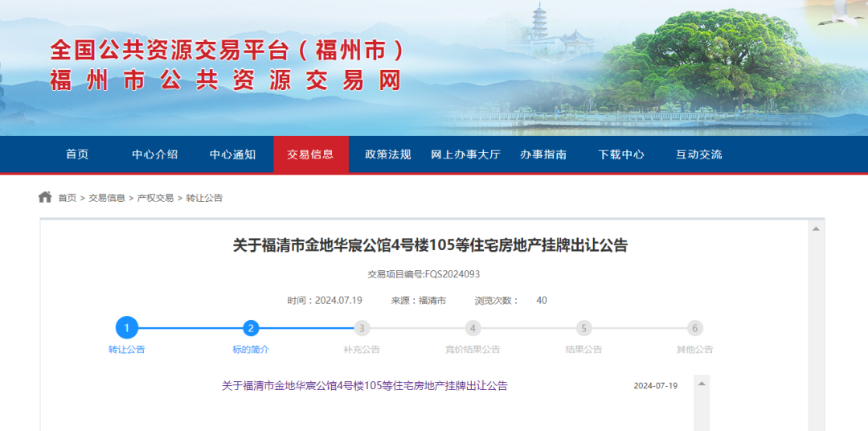The height and width of the screenshot is (431, 868).
Task: Go to 办事指南 navigation item
Action: click(543, 154)
